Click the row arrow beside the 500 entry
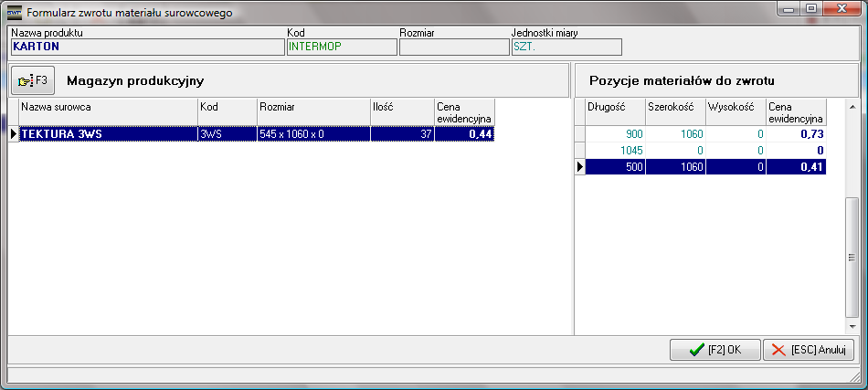 (579, 166)
